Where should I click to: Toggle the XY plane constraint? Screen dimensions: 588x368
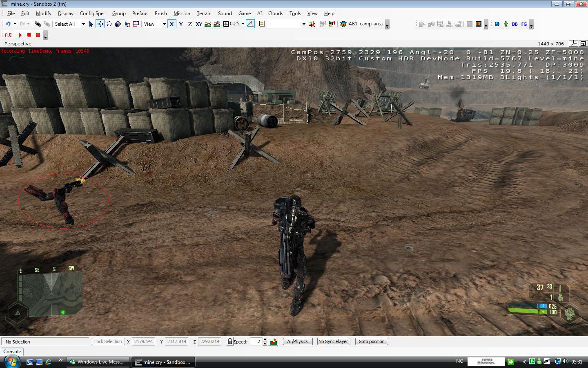click(x=199, y=24)
